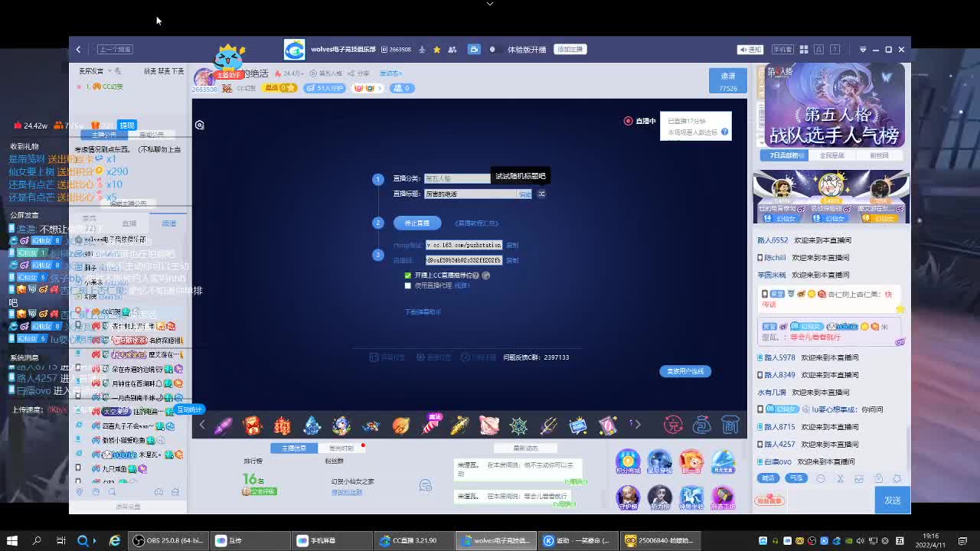Viewport: 980px width, 551px height.
Task: Open the fan group chat icon
Action: click(x=426, y=485)
